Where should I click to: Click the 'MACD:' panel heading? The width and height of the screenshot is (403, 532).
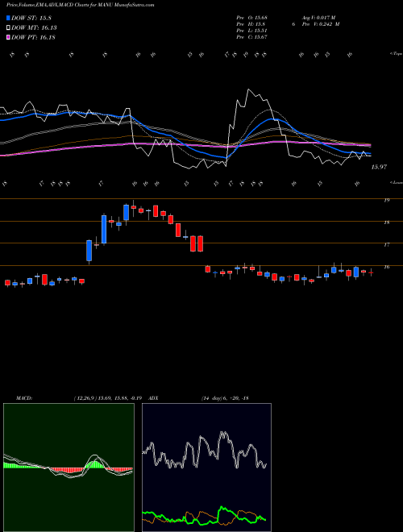24,398
